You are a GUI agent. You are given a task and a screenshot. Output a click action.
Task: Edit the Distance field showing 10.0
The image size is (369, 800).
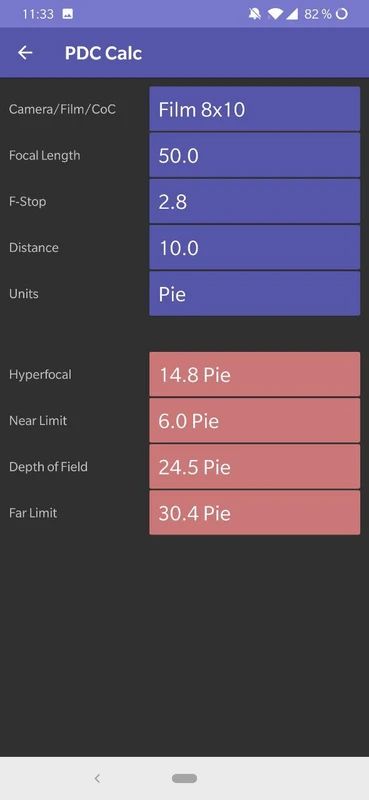pyautogui.click(x=255, y=247)
